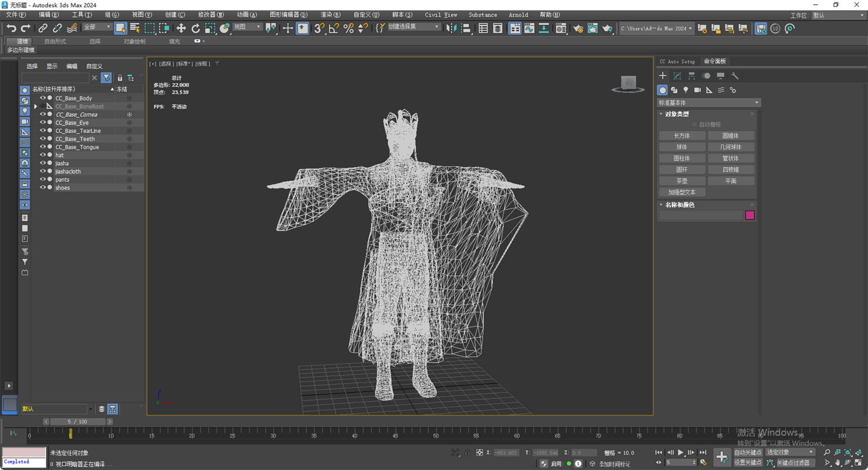The width and height of the screenshot is (868, 470).
Task: Switch to the Hierarchy command panel tab
Action: coord(692,76)
